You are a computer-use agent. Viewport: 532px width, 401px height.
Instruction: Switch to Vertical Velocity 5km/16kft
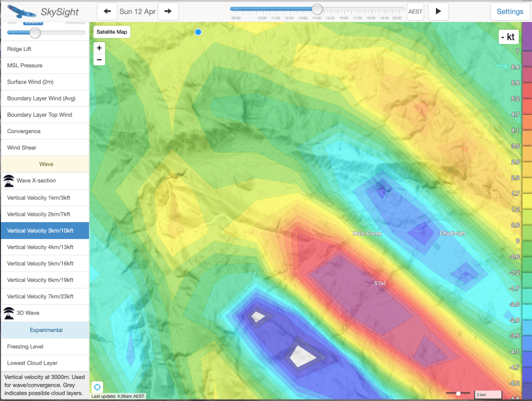click(x=40, y=263)
